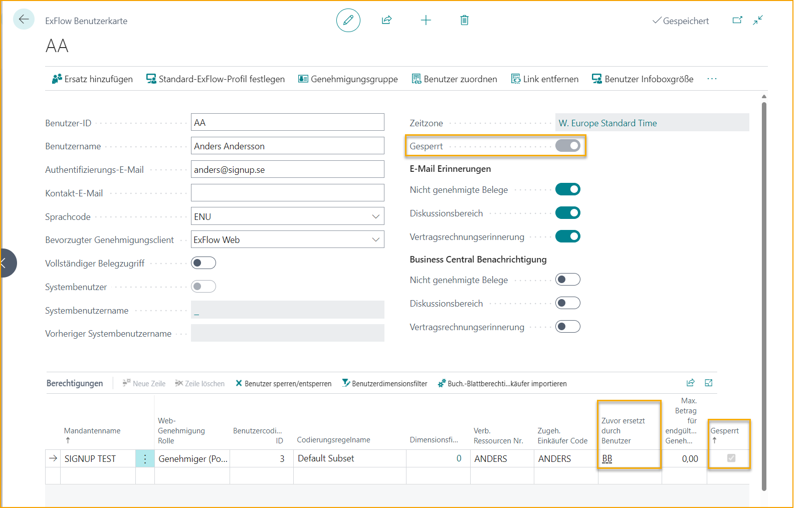Expand the Berechtigungen section to full view

coord(709,383)
